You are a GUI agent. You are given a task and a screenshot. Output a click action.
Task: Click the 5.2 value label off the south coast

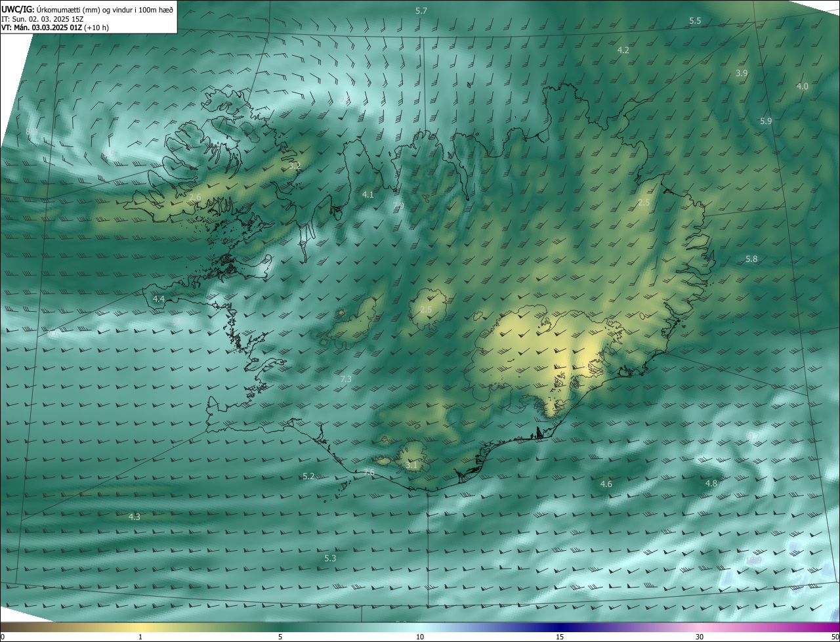point(308,477)
